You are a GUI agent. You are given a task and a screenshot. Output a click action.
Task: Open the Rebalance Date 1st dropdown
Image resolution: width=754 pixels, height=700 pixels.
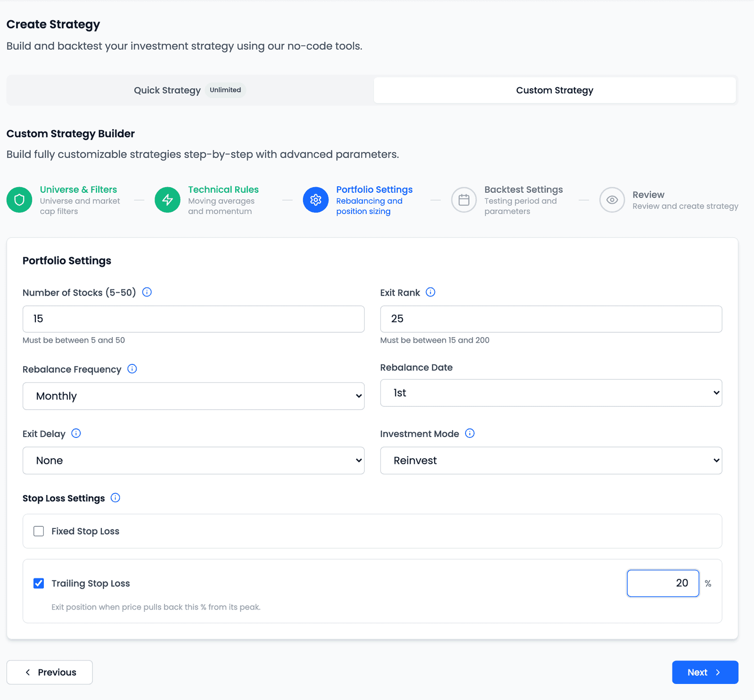551,393
